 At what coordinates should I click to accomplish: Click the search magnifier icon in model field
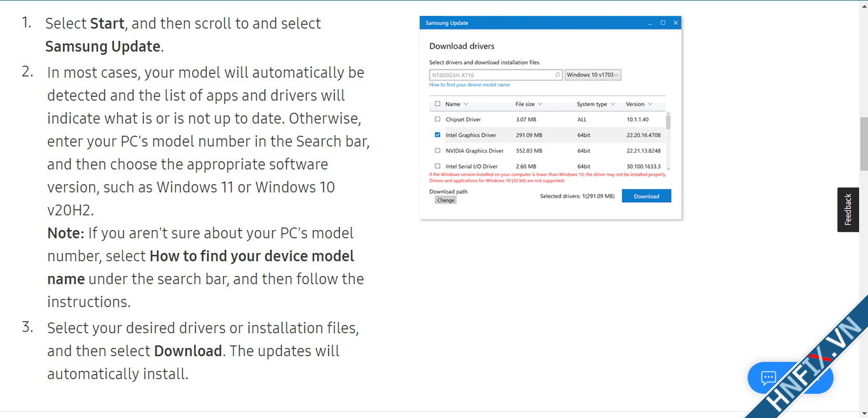(x=557, y=75)
